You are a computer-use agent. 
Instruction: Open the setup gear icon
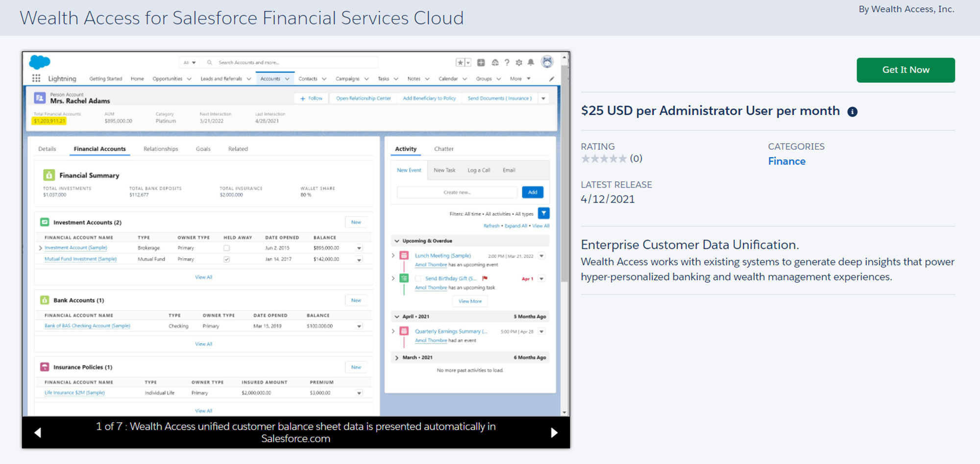(519, 62)
